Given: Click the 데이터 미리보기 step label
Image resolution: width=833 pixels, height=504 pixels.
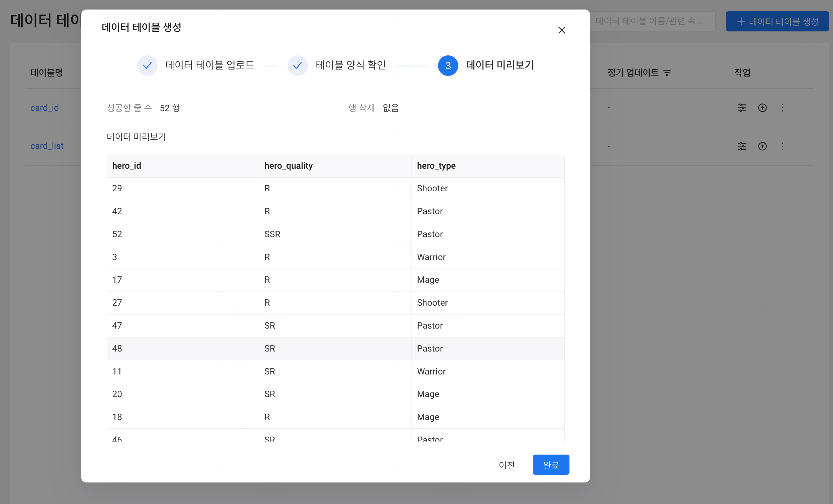Looking at the screenshot, I should pyautogui.click(x=500, y=65).
